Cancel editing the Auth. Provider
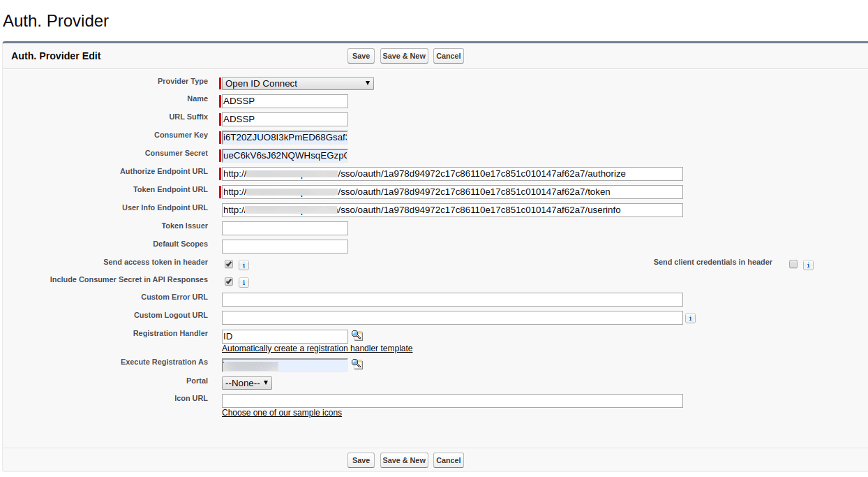 448,460
